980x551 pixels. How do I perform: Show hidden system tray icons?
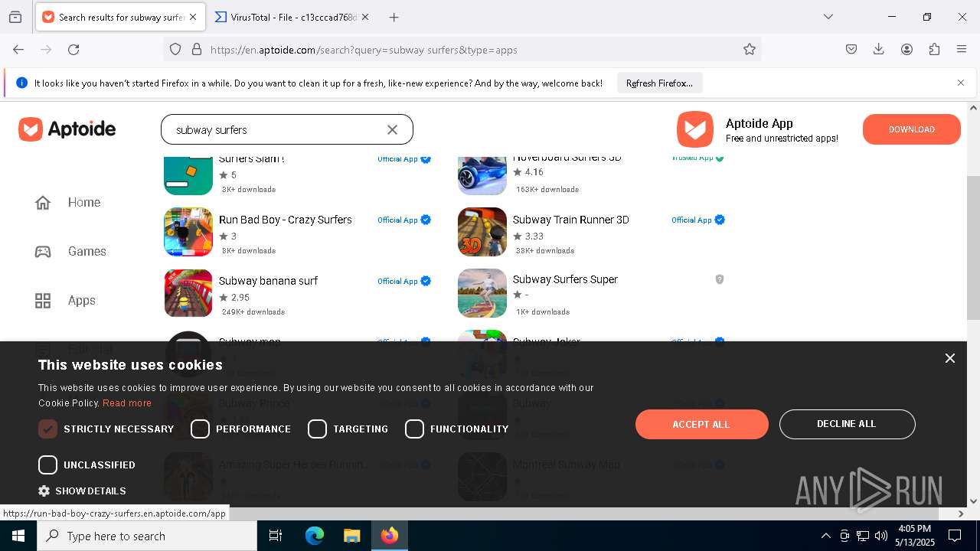(825, 536)
